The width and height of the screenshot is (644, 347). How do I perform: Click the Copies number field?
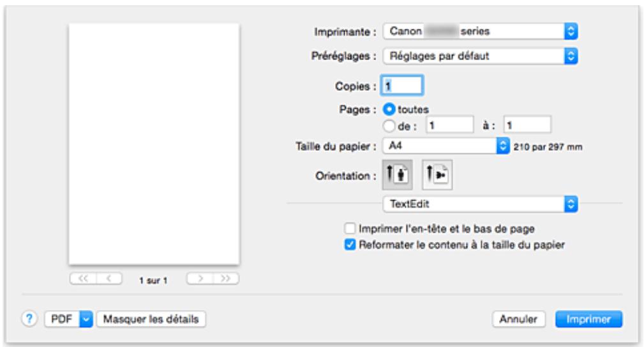[401, 83]
